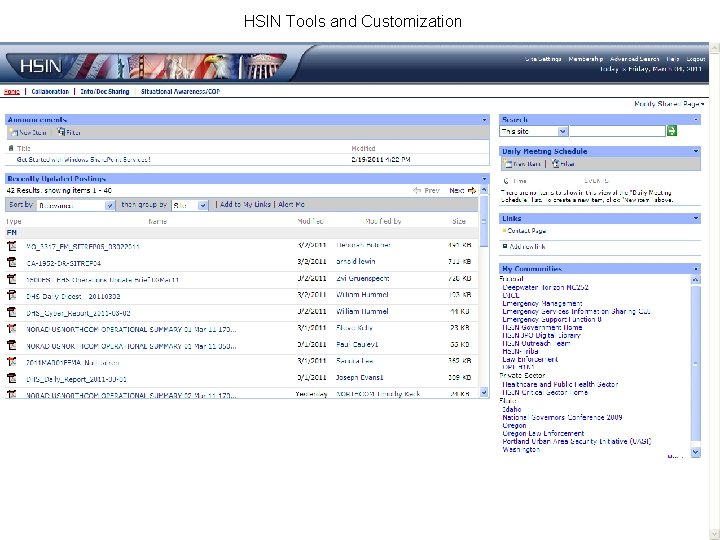
Task: Click My Communities scrollbar up arrow
Action: click(x=696, y=279)
